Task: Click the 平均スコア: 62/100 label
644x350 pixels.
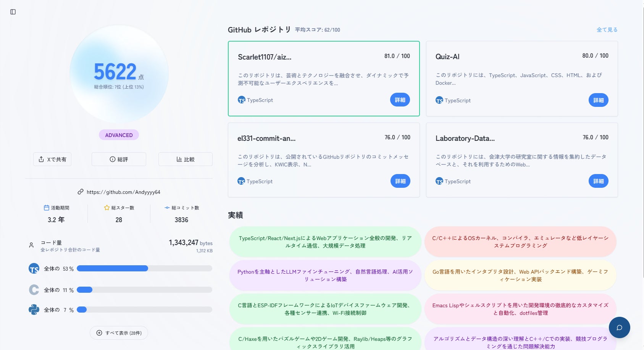Action: 317,30
